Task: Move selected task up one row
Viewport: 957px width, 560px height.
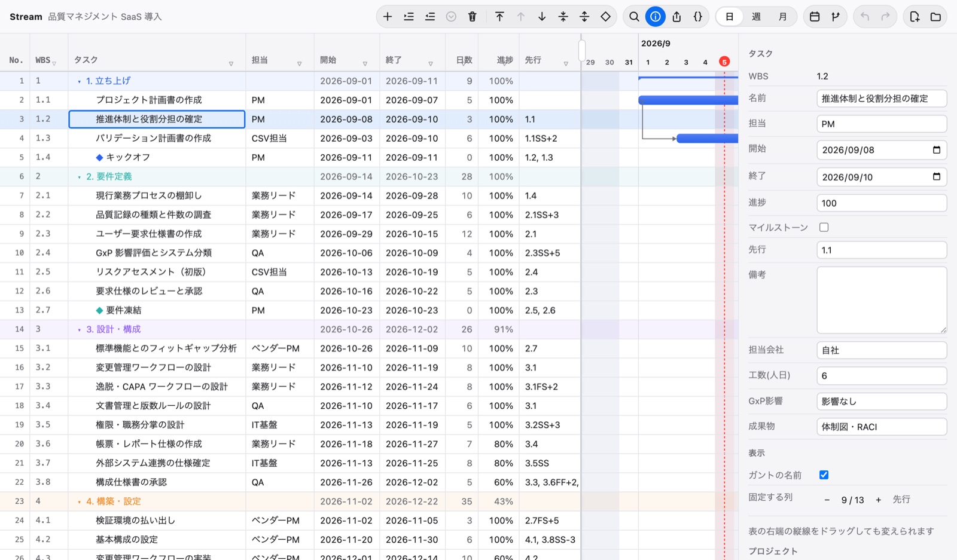Action: pyautogui.click(x=521, y=17)
